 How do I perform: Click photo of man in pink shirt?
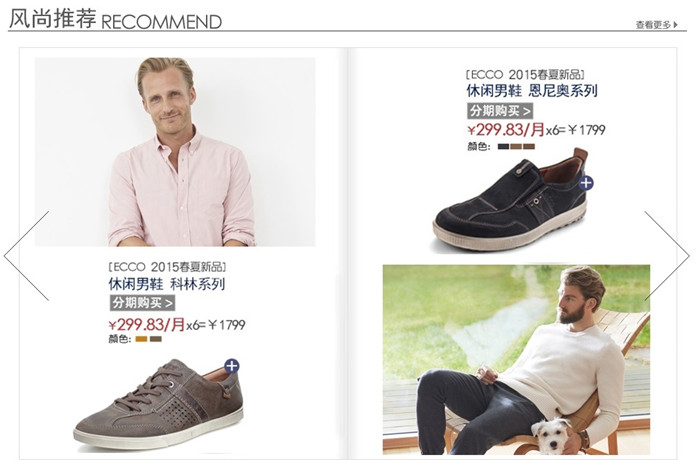coord(175,152)
